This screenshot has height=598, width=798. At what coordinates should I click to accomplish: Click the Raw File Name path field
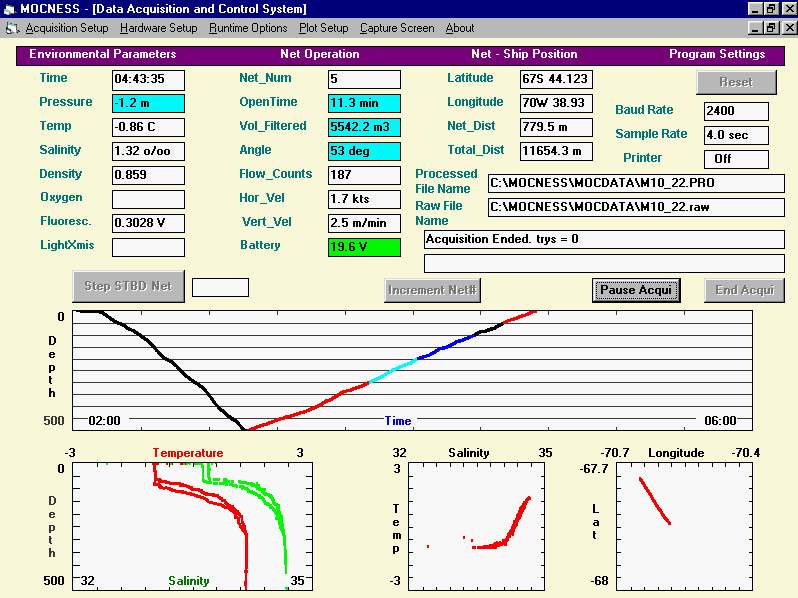point(636,207)
